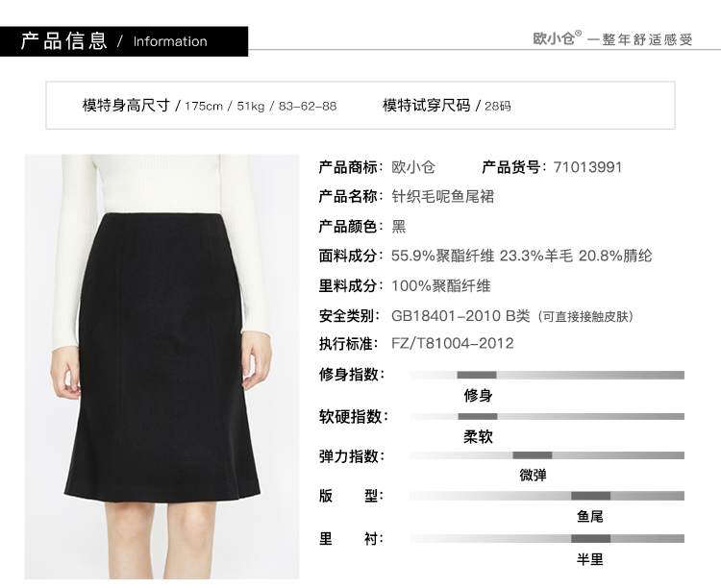Click product name 针织毛呢鱼尾裙

(443, 197)
